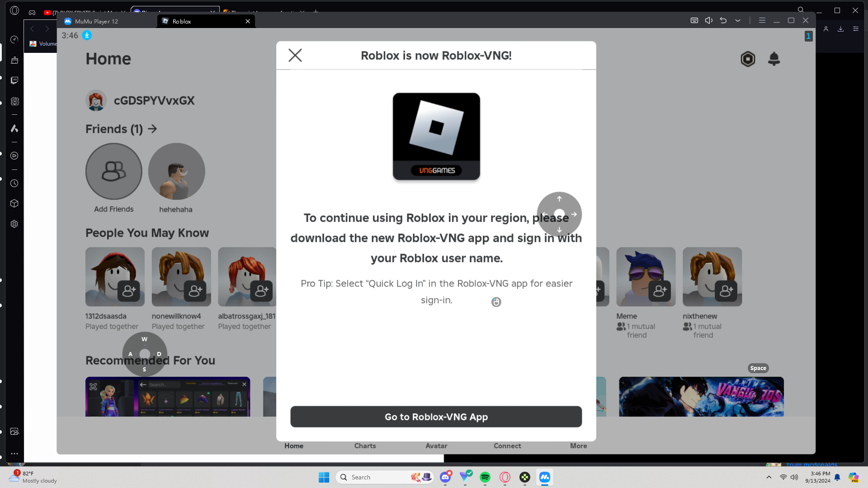
Task: Open the More tab in Roblox
Action: click(x=579, y=446)
